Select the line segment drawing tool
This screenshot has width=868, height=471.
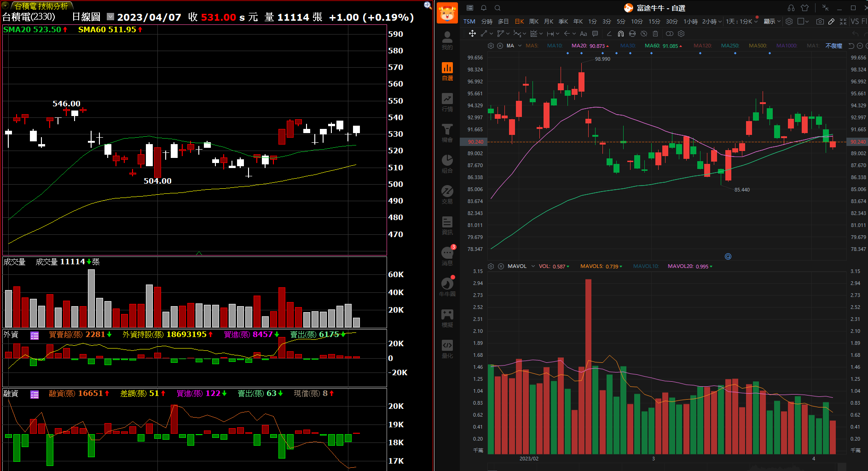tap(484, 34)
